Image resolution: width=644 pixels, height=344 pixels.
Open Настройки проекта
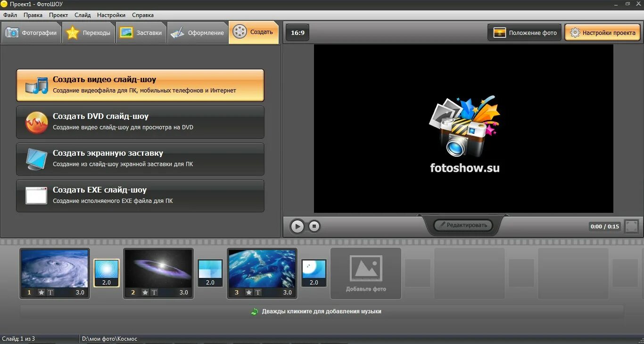click(x=603, y=33)
